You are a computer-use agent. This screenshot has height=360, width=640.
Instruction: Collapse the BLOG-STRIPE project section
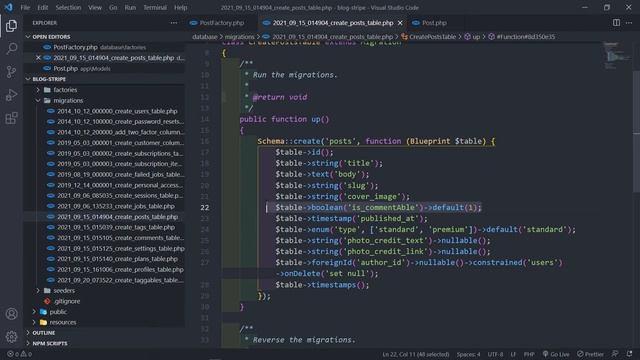49,79
